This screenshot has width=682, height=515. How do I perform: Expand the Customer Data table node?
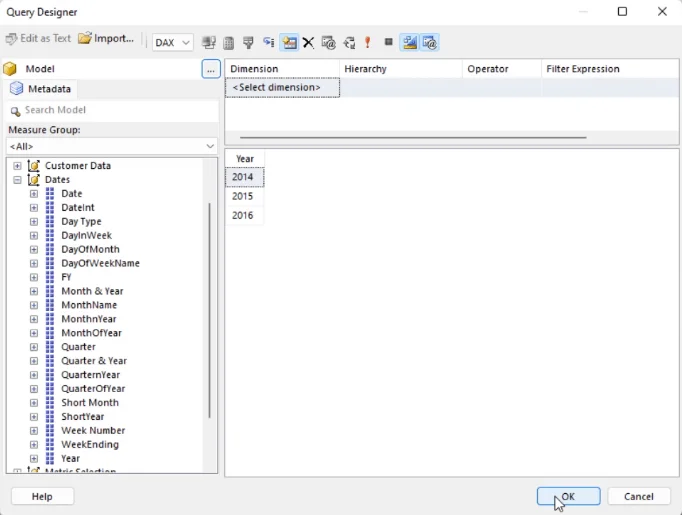point(17,166)
